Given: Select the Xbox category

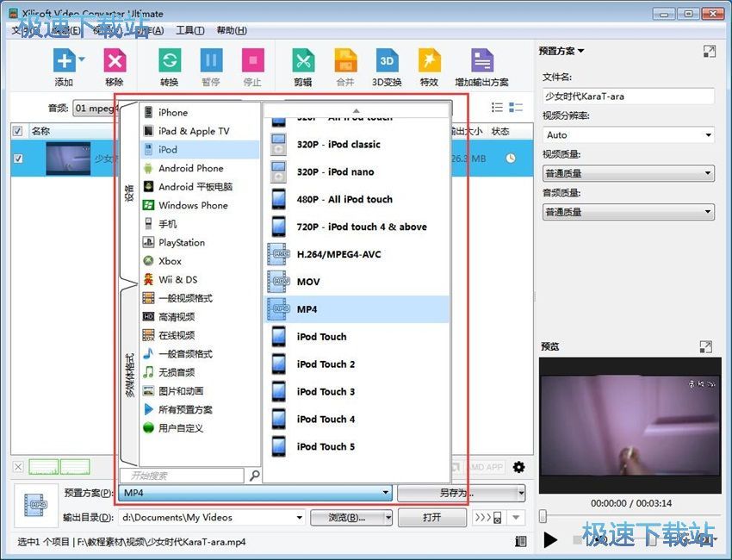Looking at the screenshot, I should click(x=199, y=261).
